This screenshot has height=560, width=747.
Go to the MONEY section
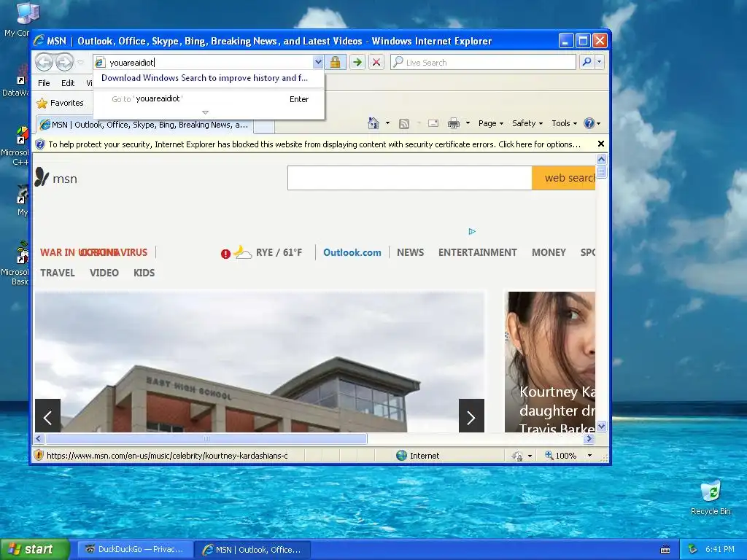549,252
